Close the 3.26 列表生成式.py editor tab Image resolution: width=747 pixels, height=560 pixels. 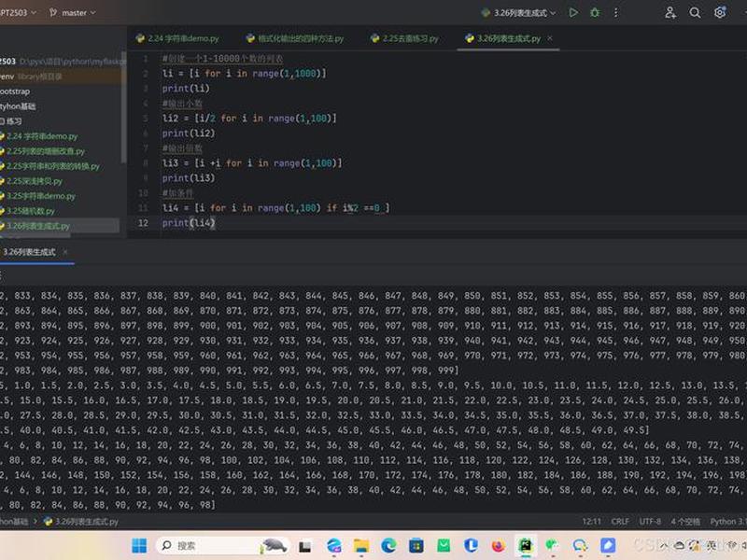coord(550,38)
